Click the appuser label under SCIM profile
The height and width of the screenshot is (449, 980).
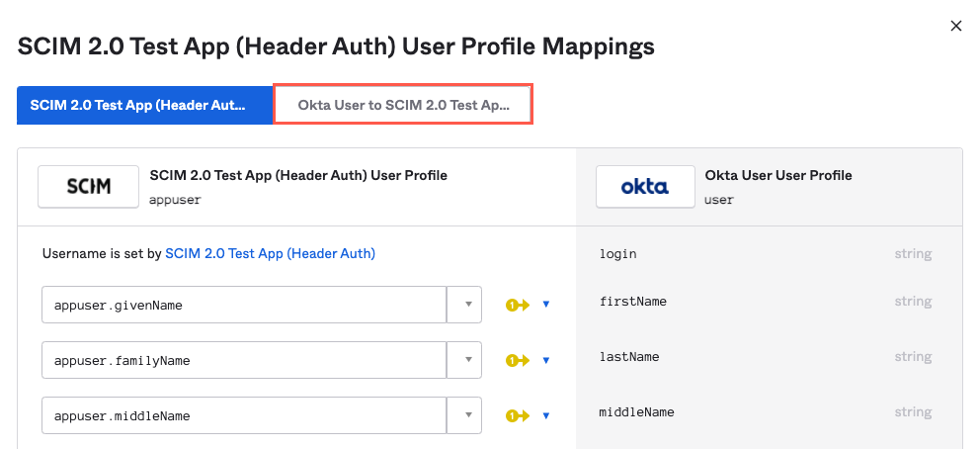pos(175,200)
